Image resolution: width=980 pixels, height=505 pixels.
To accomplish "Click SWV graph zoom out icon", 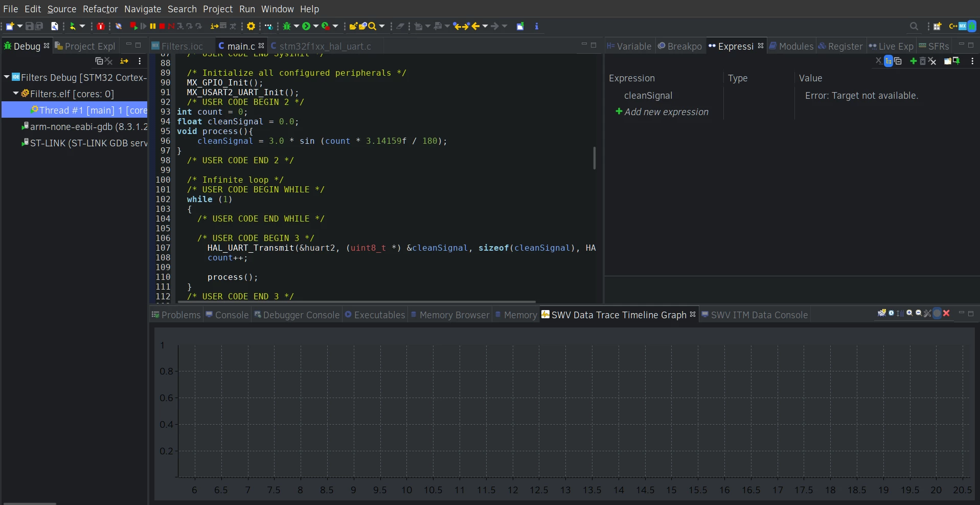I will pyautogui.click(x=919, y=313).
